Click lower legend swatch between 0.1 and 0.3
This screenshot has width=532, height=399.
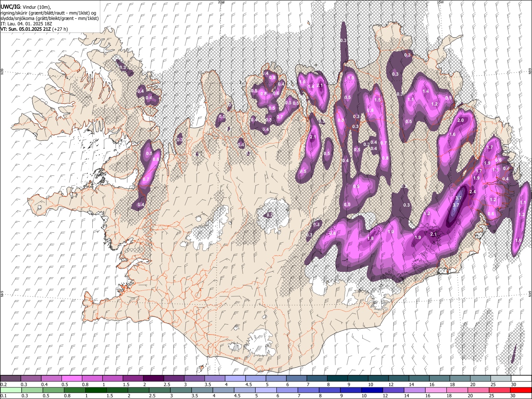(10, 390)
